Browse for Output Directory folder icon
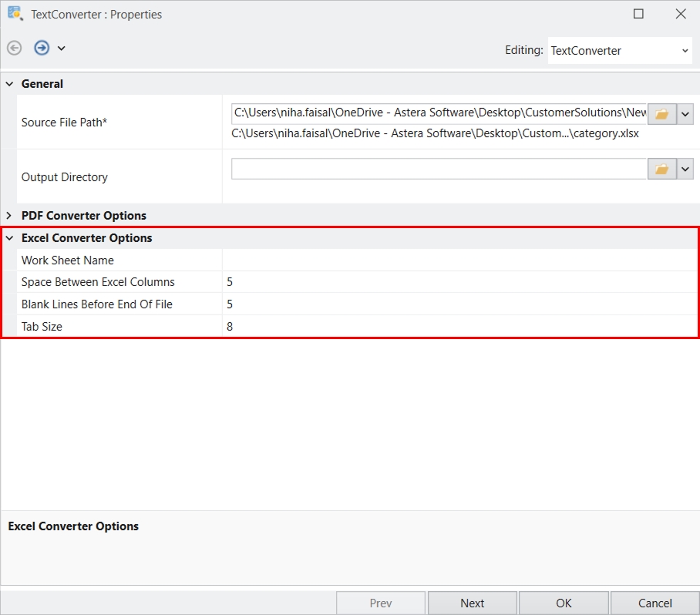This screenshot has width=700, height=615. coord(661,169)
